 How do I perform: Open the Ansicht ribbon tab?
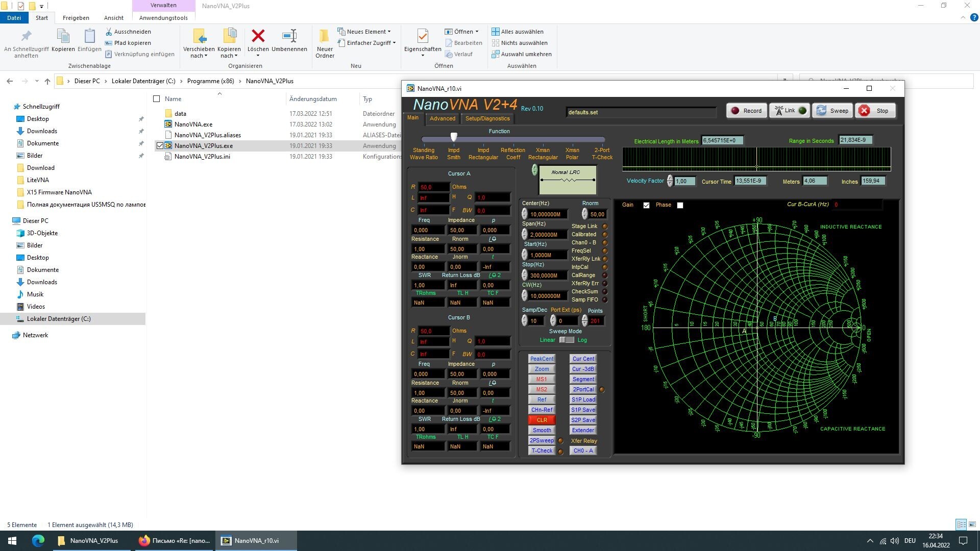click(x=113, y=18)
